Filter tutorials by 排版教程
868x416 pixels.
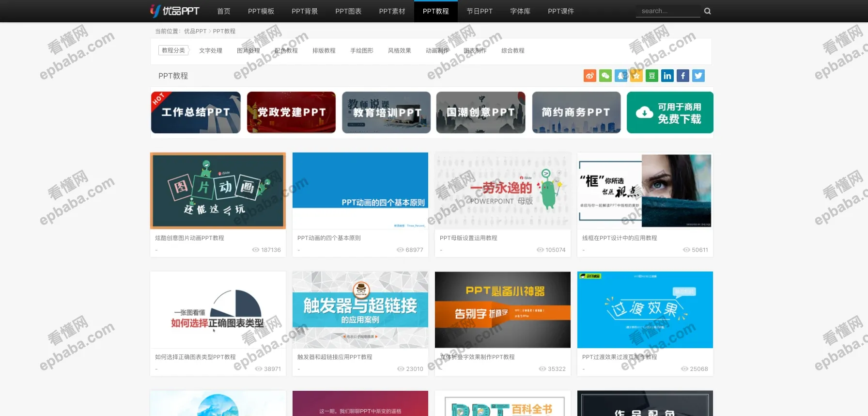click(x=324, y=50)
